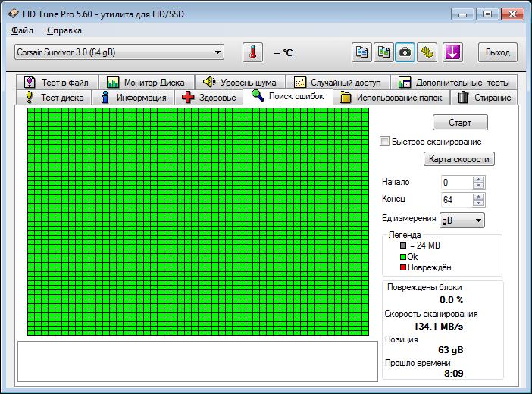Increase the Начало value with up arrow

(x=478, y=180)
